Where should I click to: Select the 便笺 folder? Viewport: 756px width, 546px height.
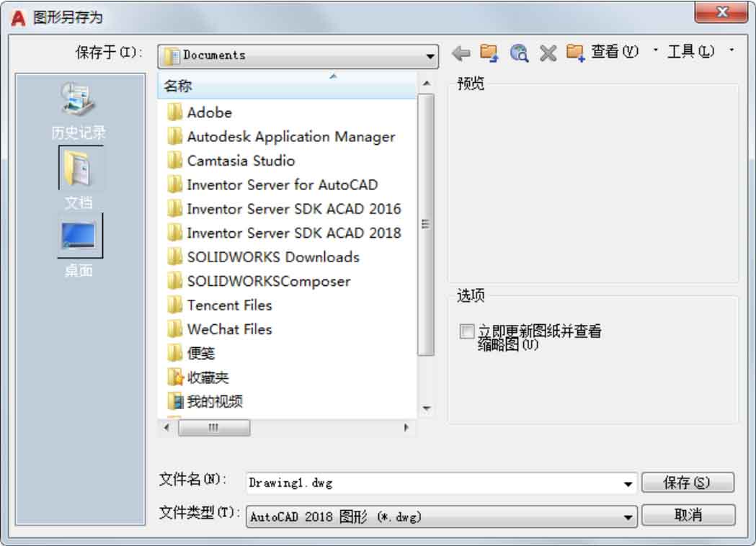(x=191, y=353)
